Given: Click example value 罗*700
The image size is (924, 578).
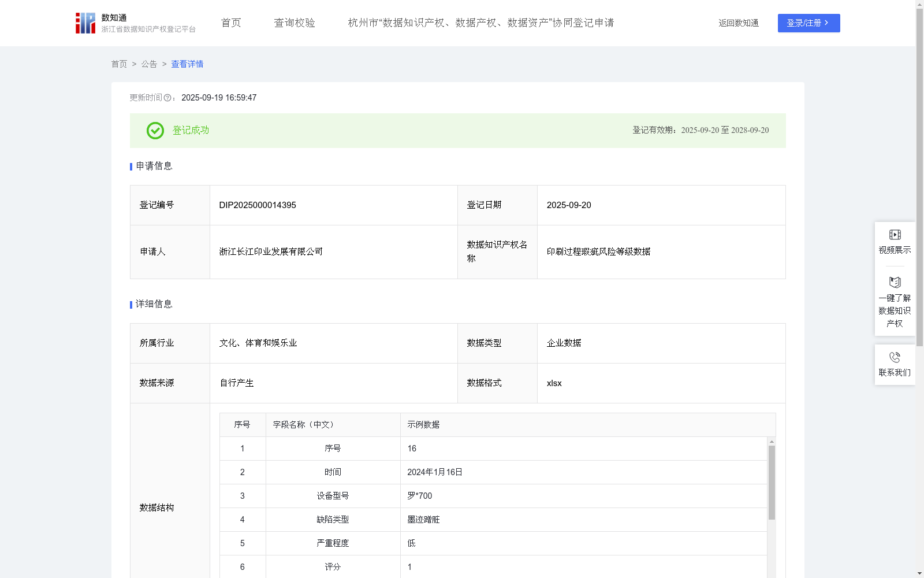Looking at the screenshot, I should (420, 496).
